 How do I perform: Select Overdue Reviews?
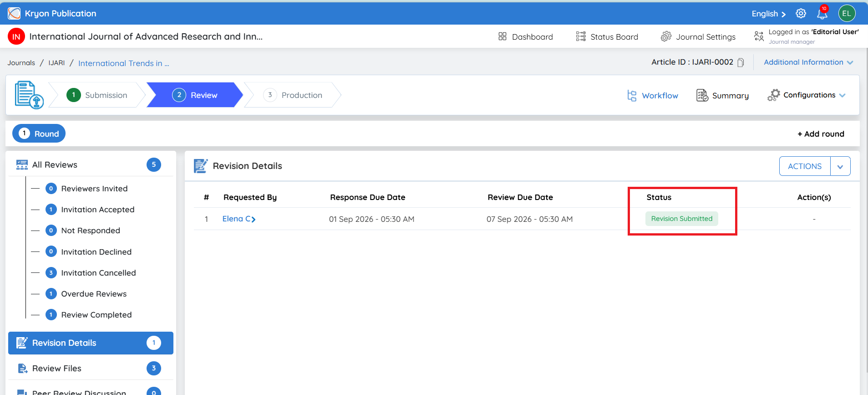tap(86, 294)
